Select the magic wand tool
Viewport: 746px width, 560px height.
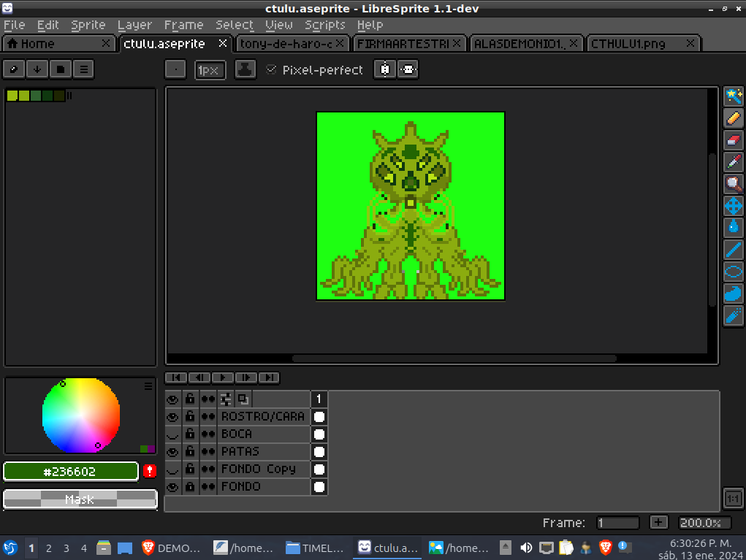click(x=733, y=96)
